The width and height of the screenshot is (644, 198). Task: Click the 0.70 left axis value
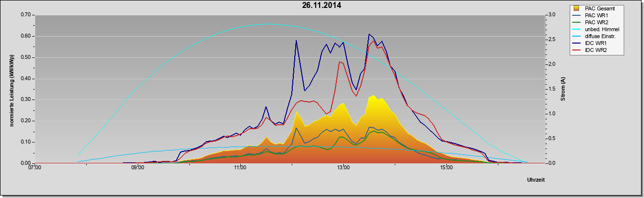click(x=26, y=15)
